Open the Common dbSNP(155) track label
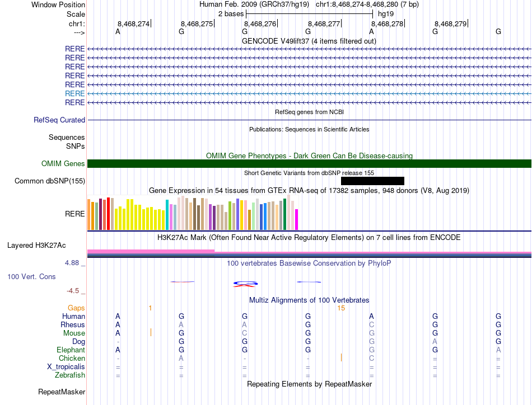The image size is (532, 405). 49,181
